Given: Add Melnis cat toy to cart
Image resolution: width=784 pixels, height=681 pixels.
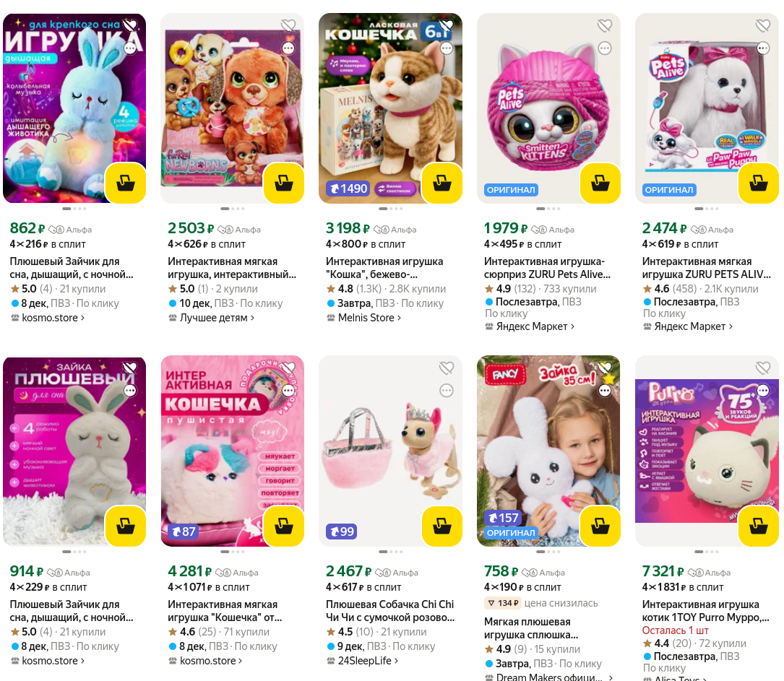Looking at the screenshot, I should (x=442, y=183).
